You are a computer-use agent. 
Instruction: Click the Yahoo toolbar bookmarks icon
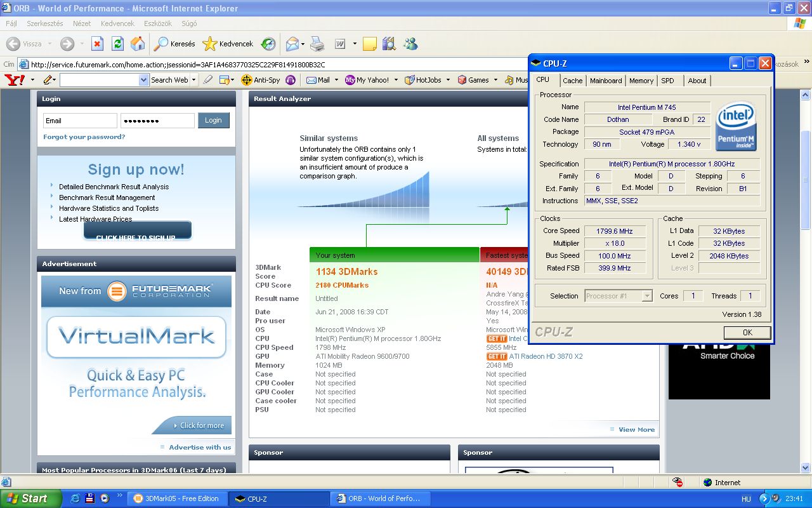click(x=224, y=80)
